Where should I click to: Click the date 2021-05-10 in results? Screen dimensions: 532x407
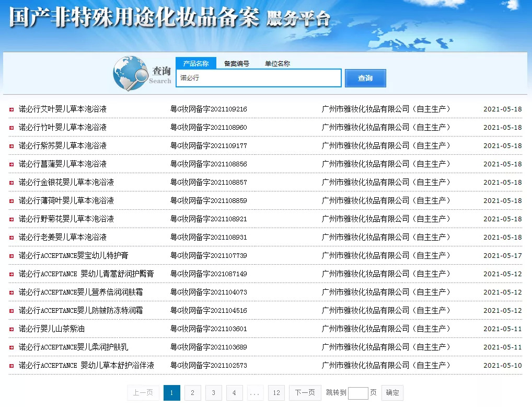[503, 366]
